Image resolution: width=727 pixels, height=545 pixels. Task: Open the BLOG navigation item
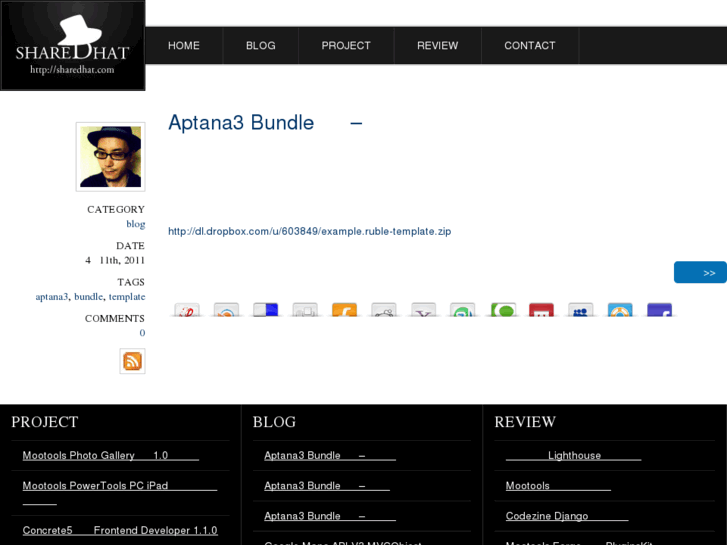tap(261, 45)
